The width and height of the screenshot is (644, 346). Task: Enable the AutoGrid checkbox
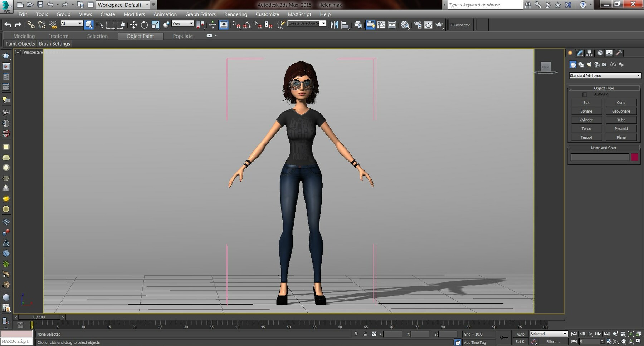pos(585,94)
